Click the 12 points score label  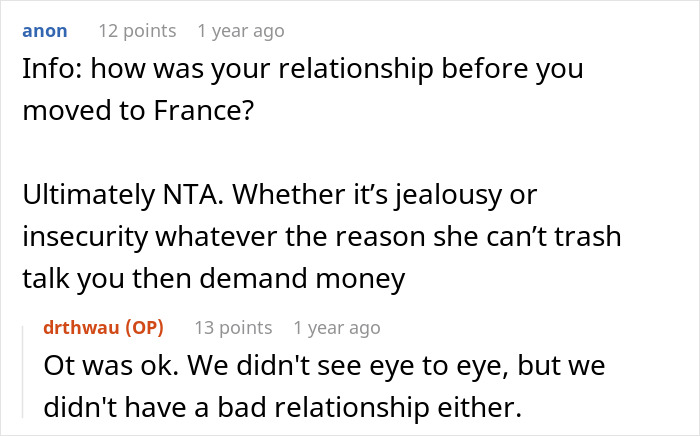click(x=136, y=31)
